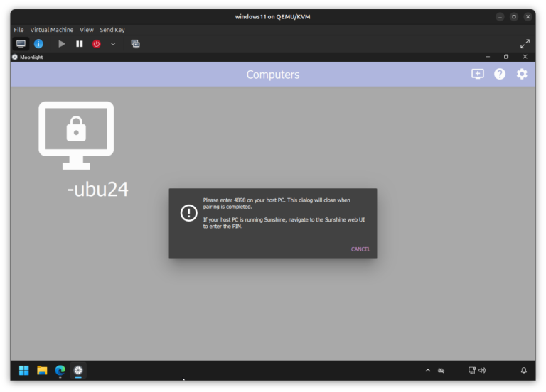This screenshot has height=392, width=546.
Task: Expand the hidden system tray icons chevron
Action: tap(427, 370)
